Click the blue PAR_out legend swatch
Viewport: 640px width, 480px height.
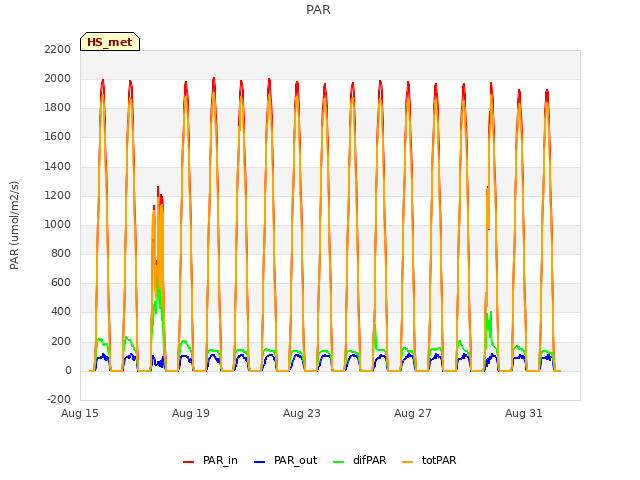click(x=260, y=462)
